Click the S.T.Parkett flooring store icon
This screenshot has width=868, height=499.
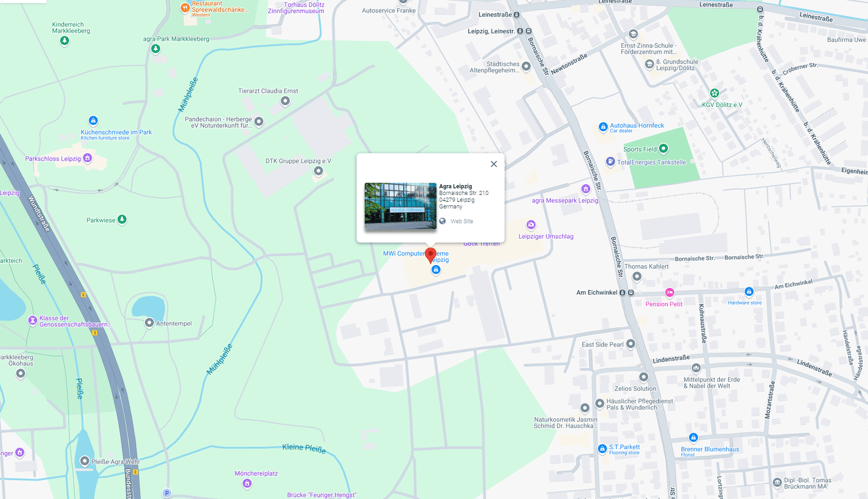602,449
